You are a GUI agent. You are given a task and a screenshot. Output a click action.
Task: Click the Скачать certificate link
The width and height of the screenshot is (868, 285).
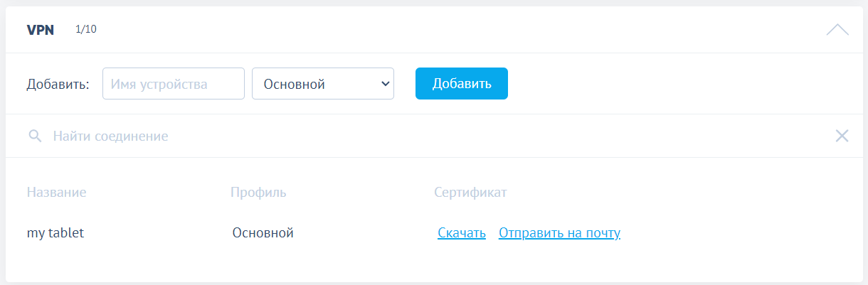462,233
